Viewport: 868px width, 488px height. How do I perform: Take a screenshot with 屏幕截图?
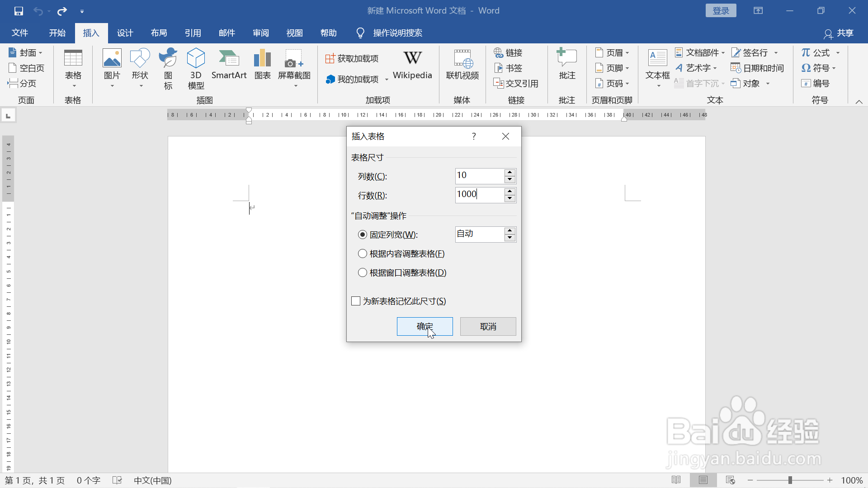coord(294,67)
